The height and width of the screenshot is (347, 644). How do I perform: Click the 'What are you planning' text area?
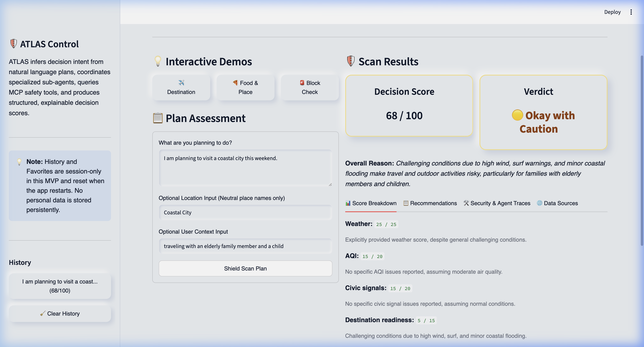point(245,168)
